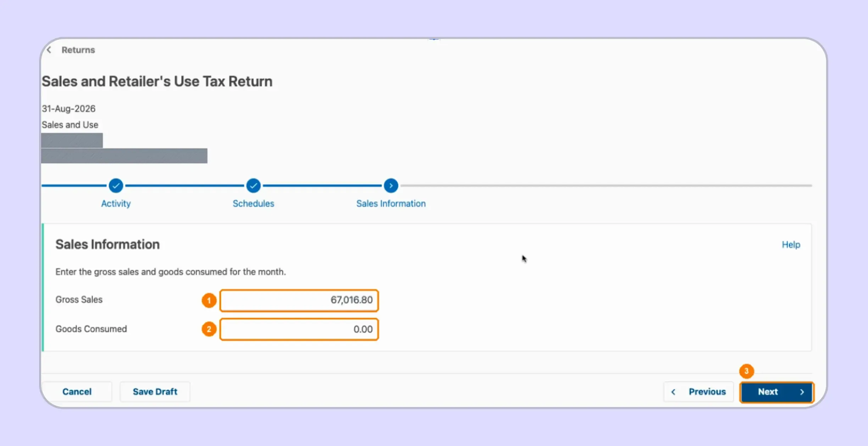Click the Previous button
868x446 pixels.
699,392
